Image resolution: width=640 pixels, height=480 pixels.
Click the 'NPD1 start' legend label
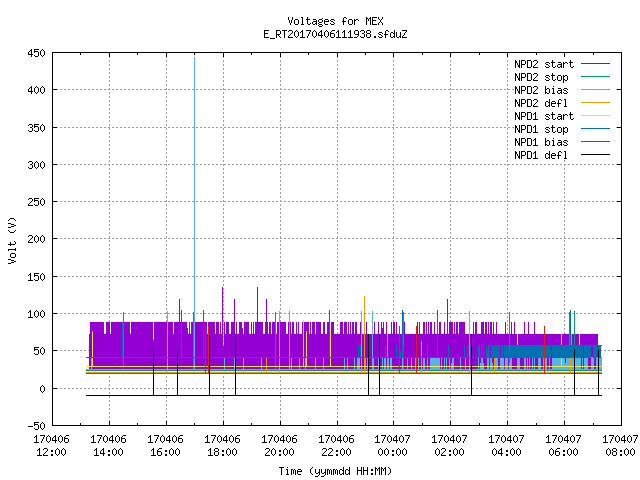544,116
